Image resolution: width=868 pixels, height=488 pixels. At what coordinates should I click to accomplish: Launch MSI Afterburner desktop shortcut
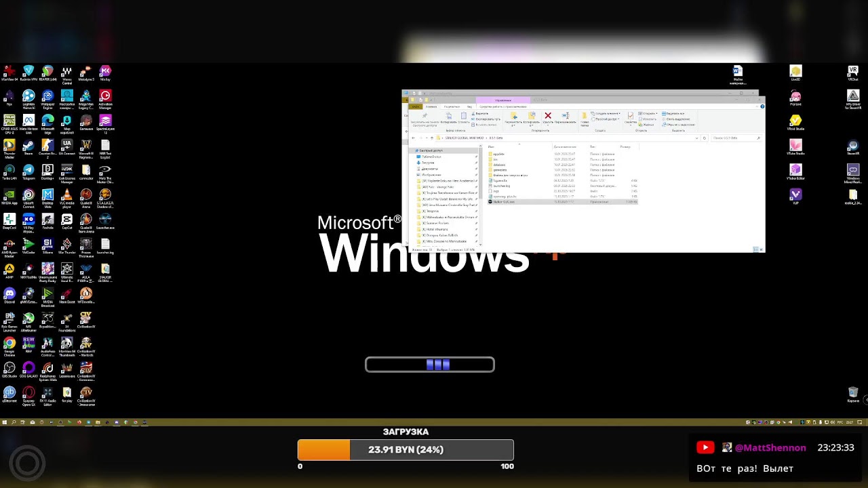(x=28, y=321)
